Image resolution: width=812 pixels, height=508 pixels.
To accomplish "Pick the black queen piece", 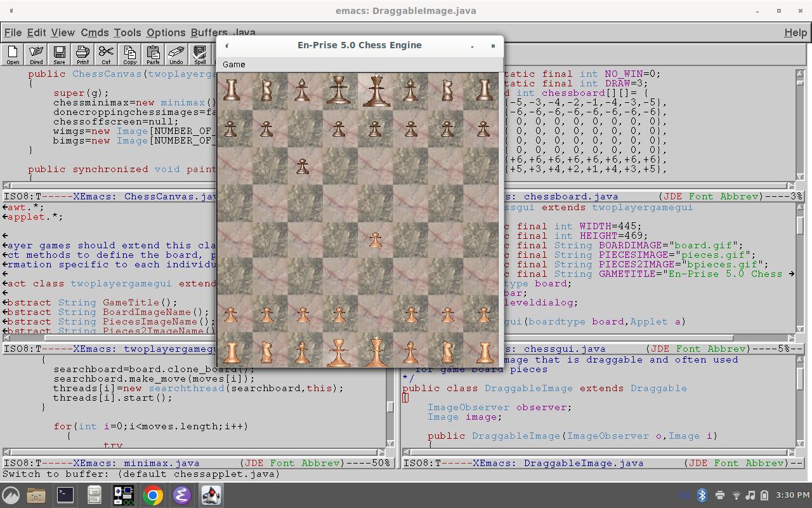I will pyautogui.click(x=339, y=90).
